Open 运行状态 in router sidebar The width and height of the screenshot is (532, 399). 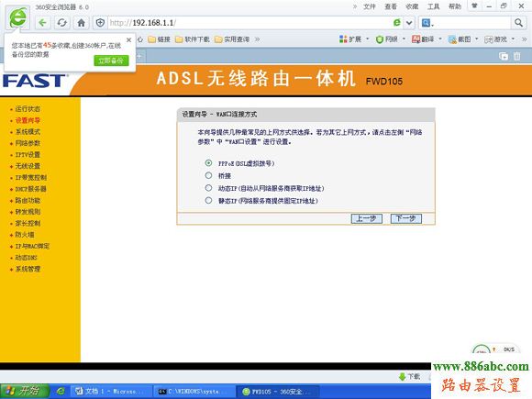point(28,109)
